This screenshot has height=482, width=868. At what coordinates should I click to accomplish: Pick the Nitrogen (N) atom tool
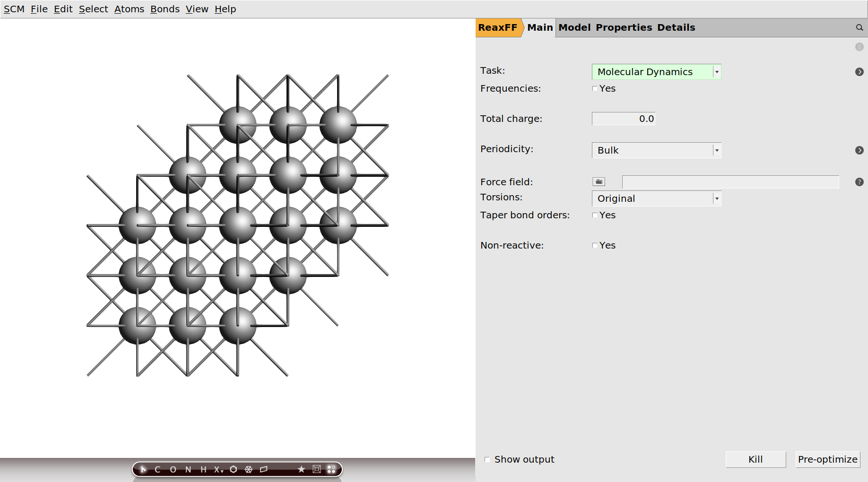(188, 469)
